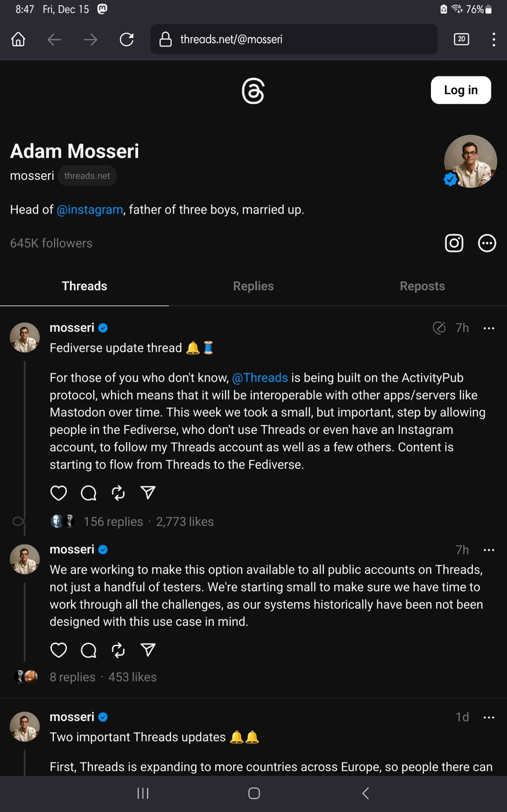Image resolution: width=507 pixels, height=812 pixels.
Task: Open the circled three-dots profile options
Action: [x=487, y=243]
